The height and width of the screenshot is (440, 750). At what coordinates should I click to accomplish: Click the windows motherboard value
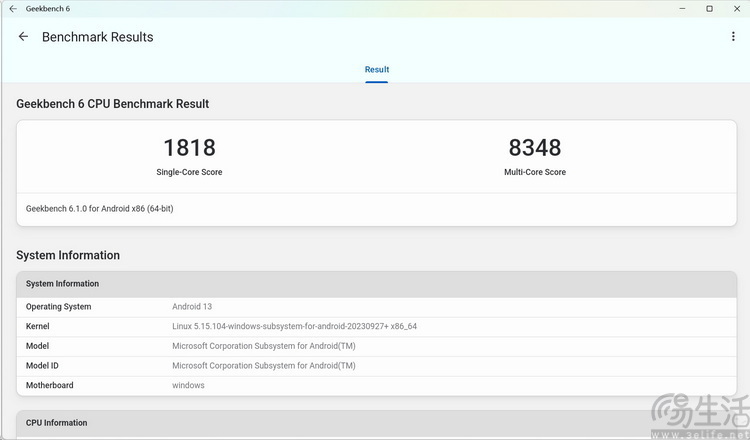pos(188,385)
